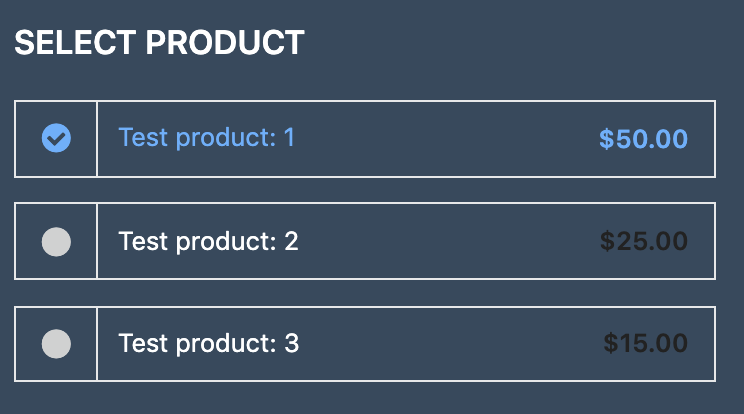Click the word PRODUCT in the heading
The height and width of the screenshot is (414, 744).
225,43
